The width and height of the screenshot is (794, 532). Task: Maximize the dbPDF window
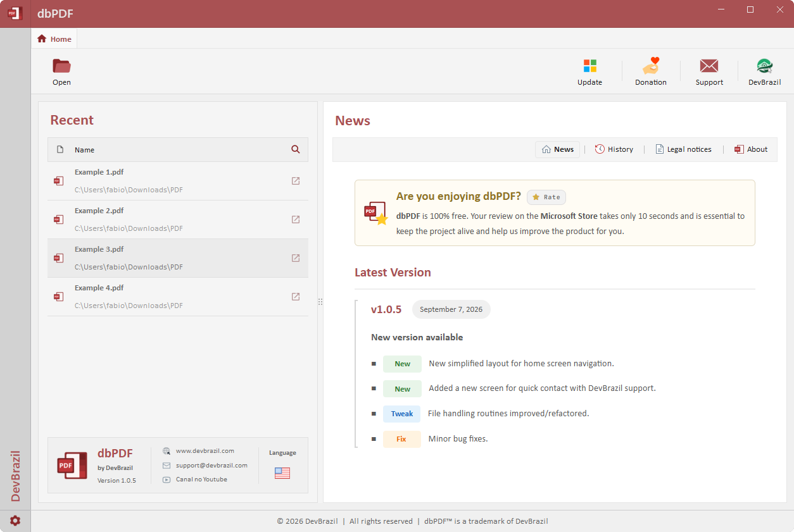[750, 9]
